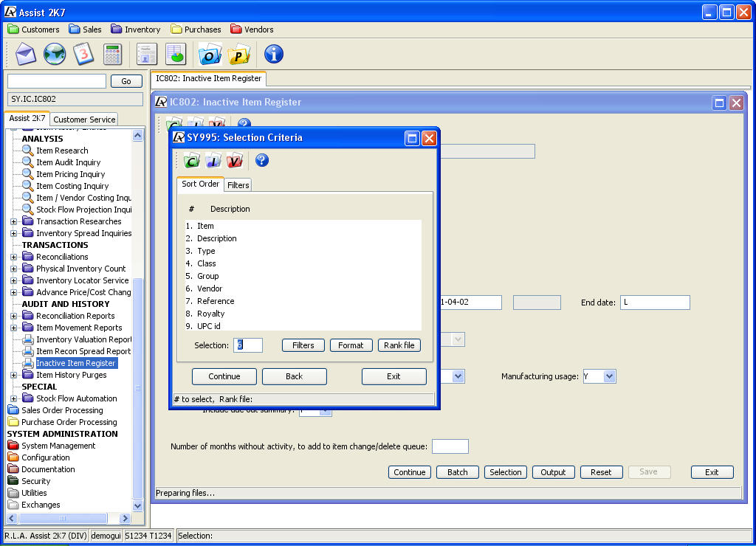Click the envelope mail icon in toolbar

(x=26, y=55)
